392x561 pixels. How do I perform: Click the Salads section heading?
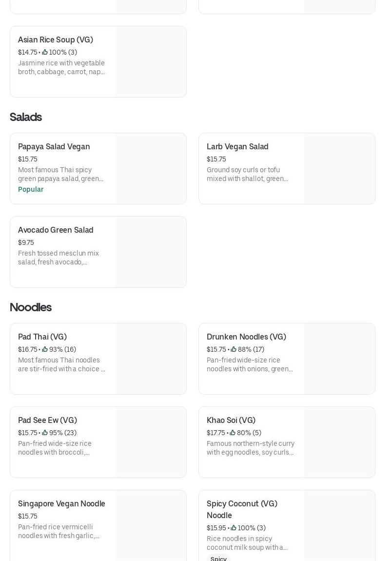click(x=26, y=117)
